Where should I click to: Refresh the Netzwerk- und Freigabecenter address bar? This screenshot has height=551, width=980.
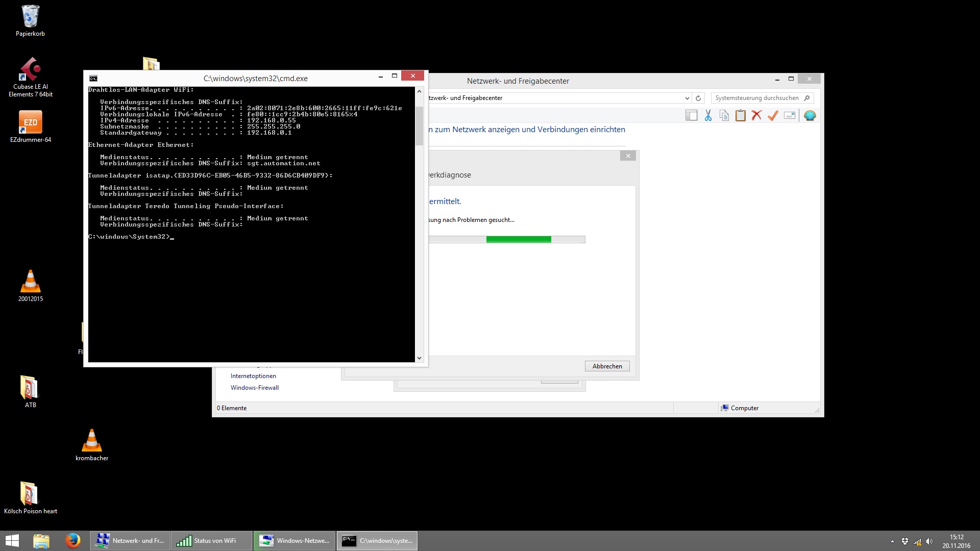[x=698, y=98]
